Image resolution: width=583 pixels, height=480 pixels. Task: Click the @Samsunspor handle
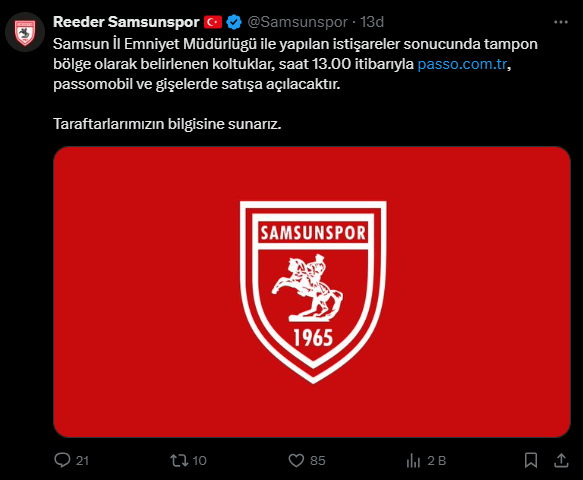[297, 22]
